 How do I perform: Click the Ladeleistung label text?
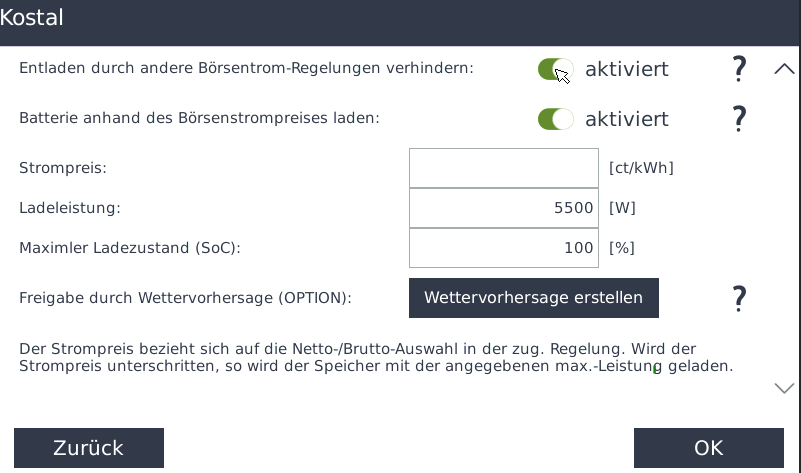pos(70,208)
